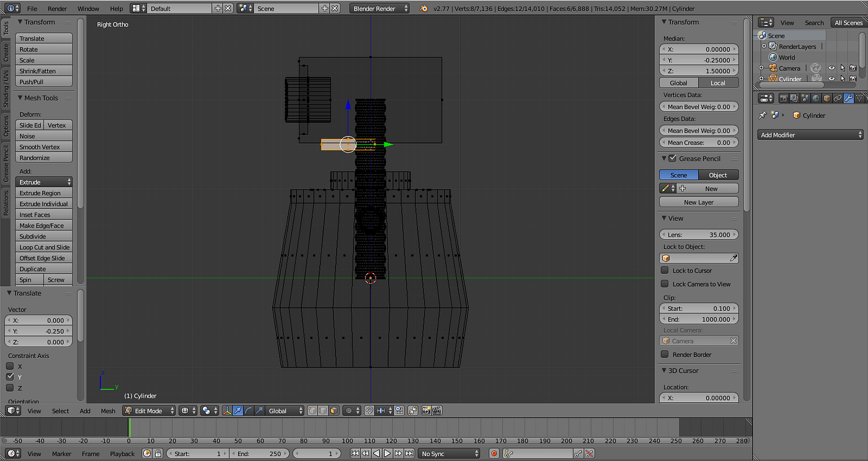This screenshot has width=868, height=461.
Task: Open the File menu
Action: (32, 9)
